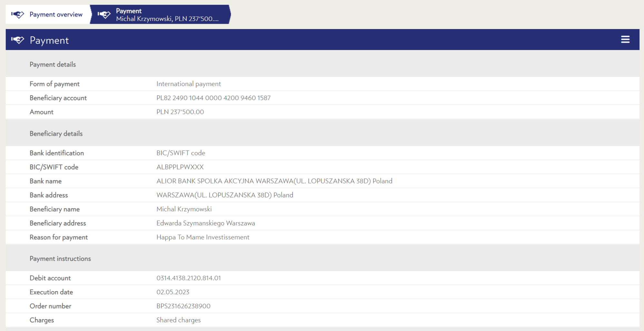
Task: Click beneficiary name Michal Krzymowski
Action: coord(184,209)
